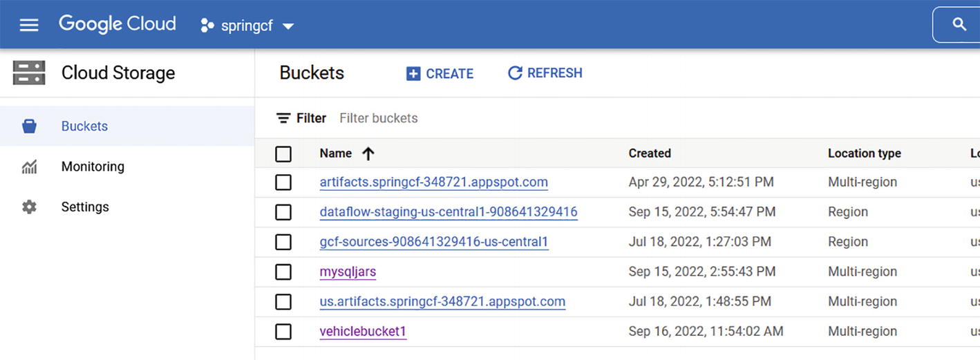Tick checkbox for gcf-sources-908641329416-us-central1
The height and width of the screenshot is (360, 980).
pyautogui.click(x=283, y=242)
